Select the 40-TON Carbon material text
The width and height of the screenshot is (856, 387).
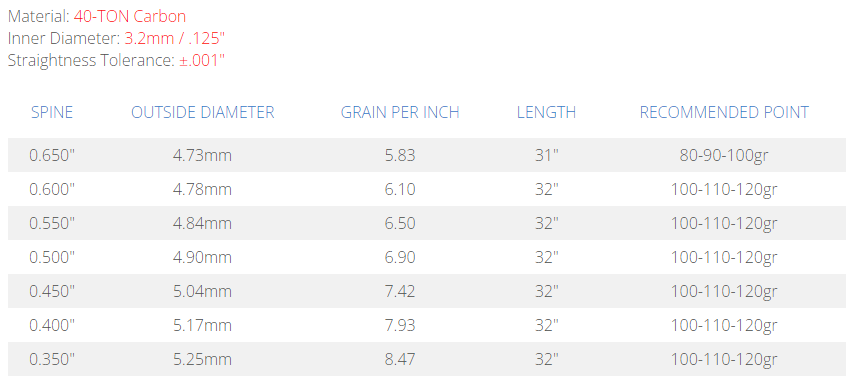point(130,16)
